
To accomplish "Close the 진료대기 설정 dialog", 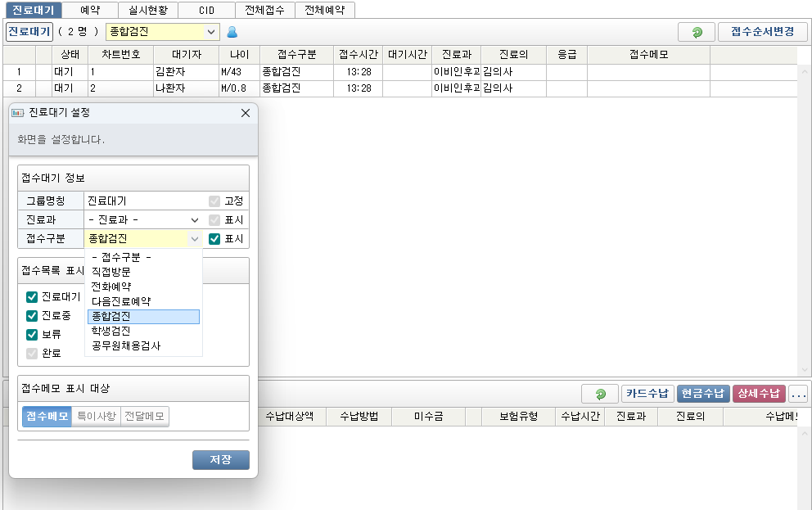I will (245, 113).
